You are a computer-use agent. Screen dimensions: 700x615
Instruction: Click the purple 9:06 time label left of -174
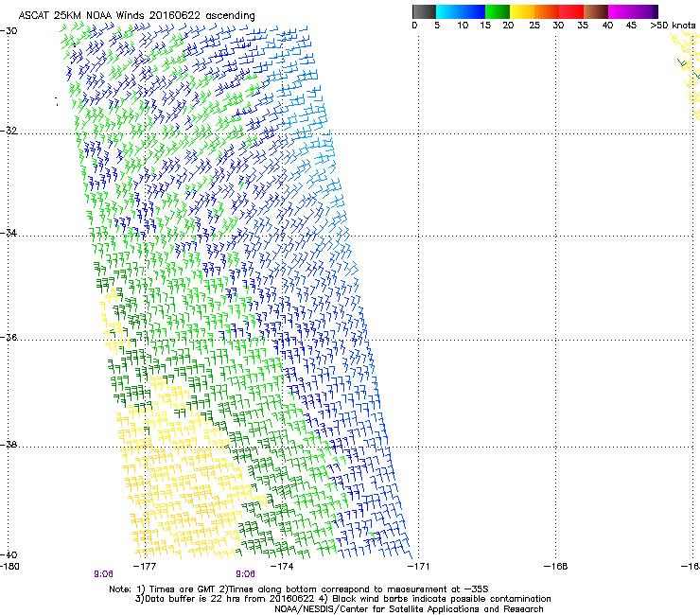[246, 574]
